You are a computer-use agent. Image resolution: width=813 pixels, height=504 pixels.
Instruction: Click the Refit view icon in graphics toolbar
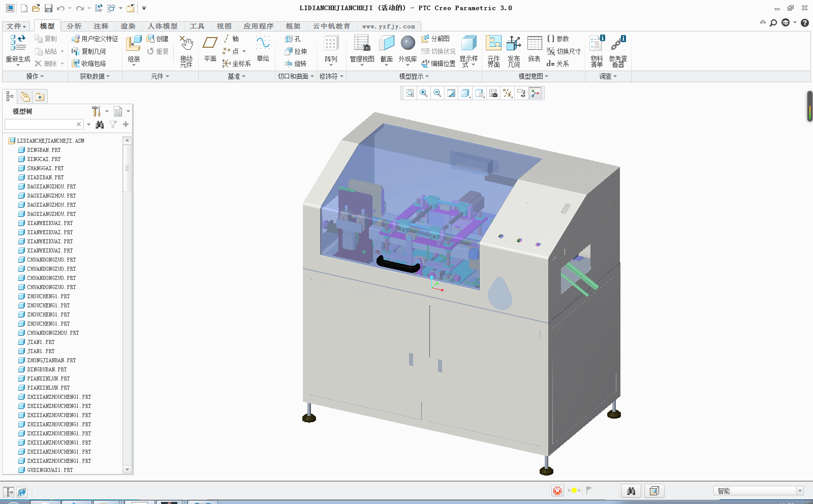(410, 93)
